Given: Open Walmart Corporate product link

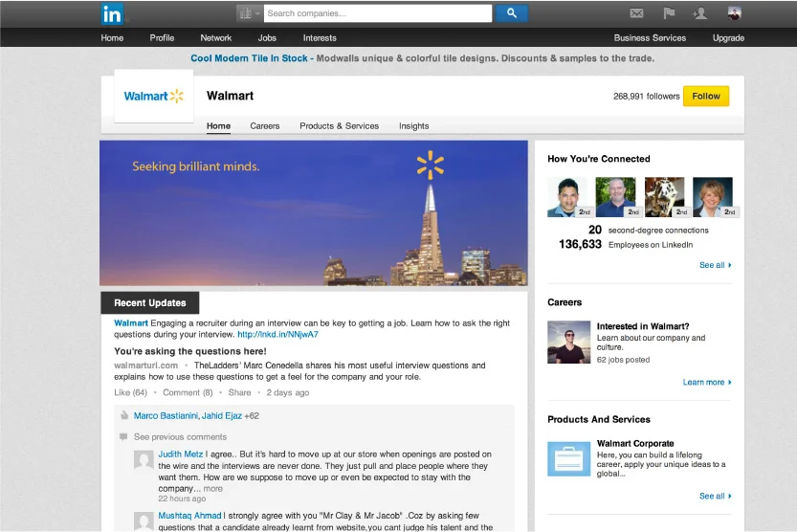Looking at the screenshot, I should click(635, 444).
